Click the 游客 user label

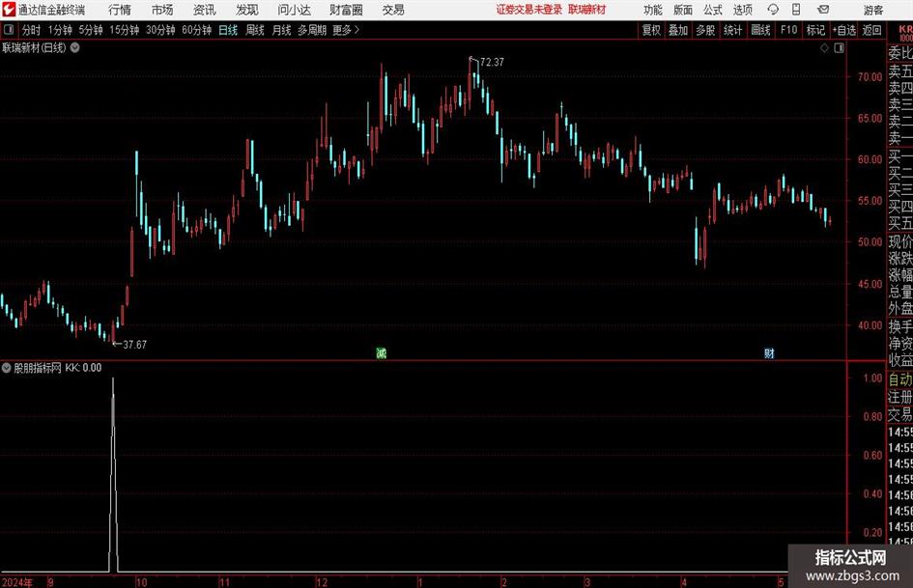[873, 10]
